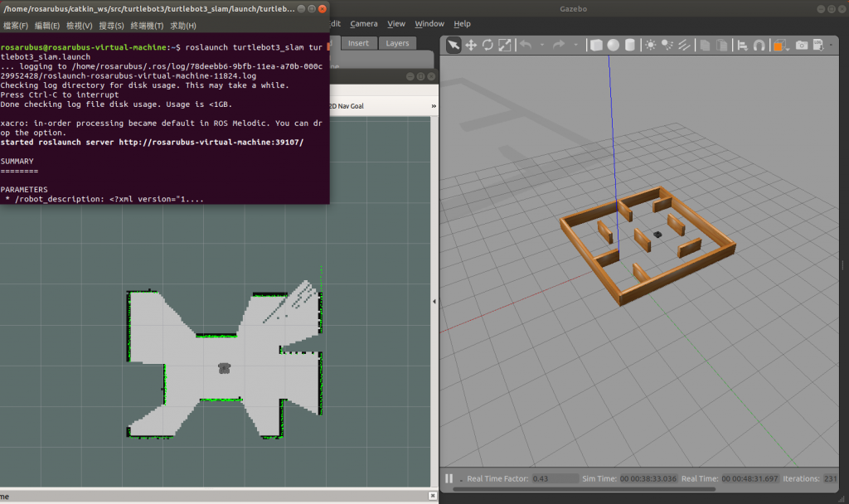Screen dimensions: 849x504
Task: Open the Camera menu in Gazebo
Action: click(363, 24)
